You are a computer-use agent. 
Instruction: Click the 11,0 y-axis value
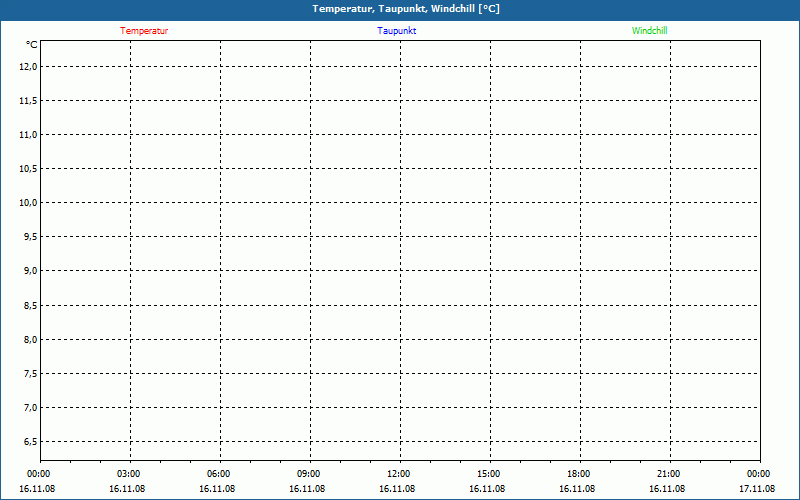coord(28,135)
